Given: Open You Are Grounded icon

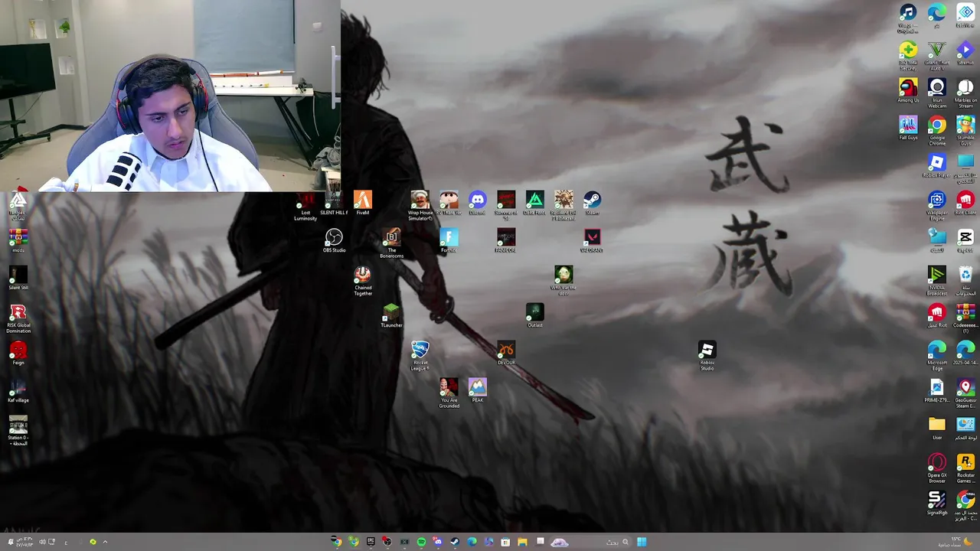Looking at the screenshot, I should pos(449,393).
